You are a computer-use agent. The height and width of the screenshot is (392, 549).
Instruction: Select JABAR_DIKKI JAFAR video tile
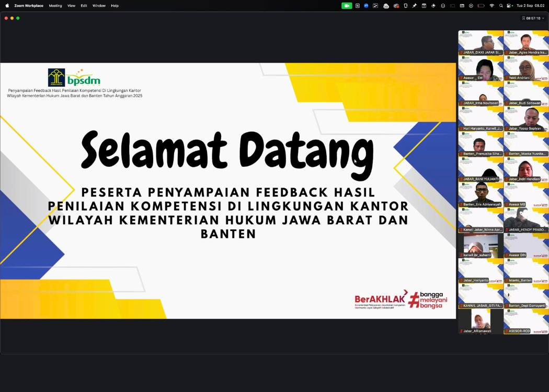(481, 43)
